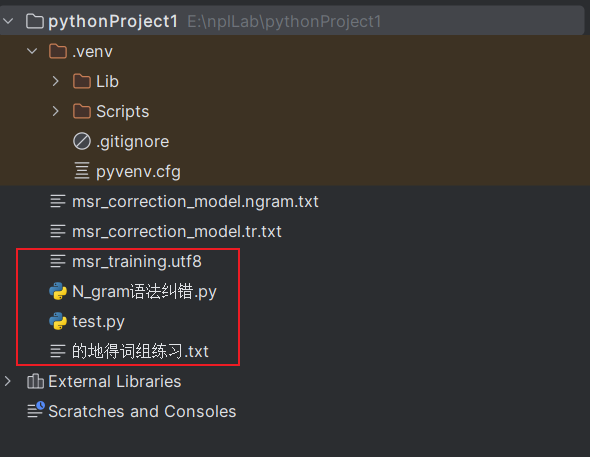
Task: Click the Lib folder icon
Action: tap(82, 81)
